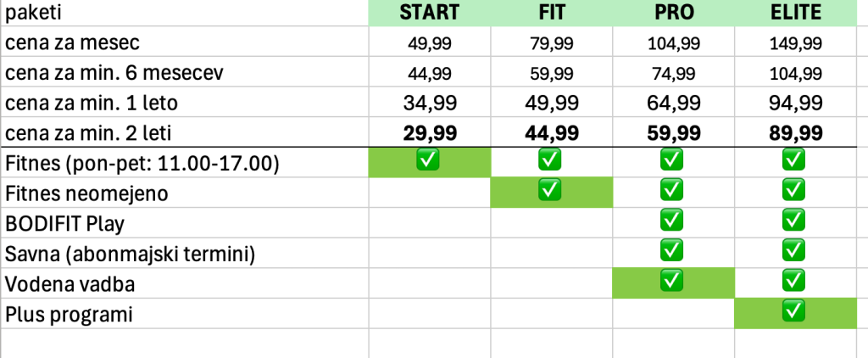The height and width of the screenshot is (358, 868).
Task: Click the green checkmark for START Fitnes pon-pet
Action: (x=429, y=161)
